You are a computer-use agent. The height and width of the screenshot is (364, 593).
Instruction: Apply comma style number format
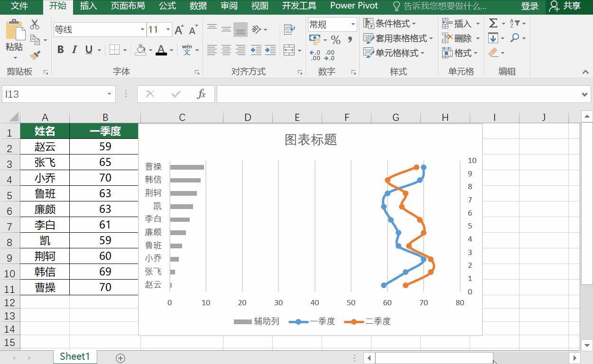[350, 40]
